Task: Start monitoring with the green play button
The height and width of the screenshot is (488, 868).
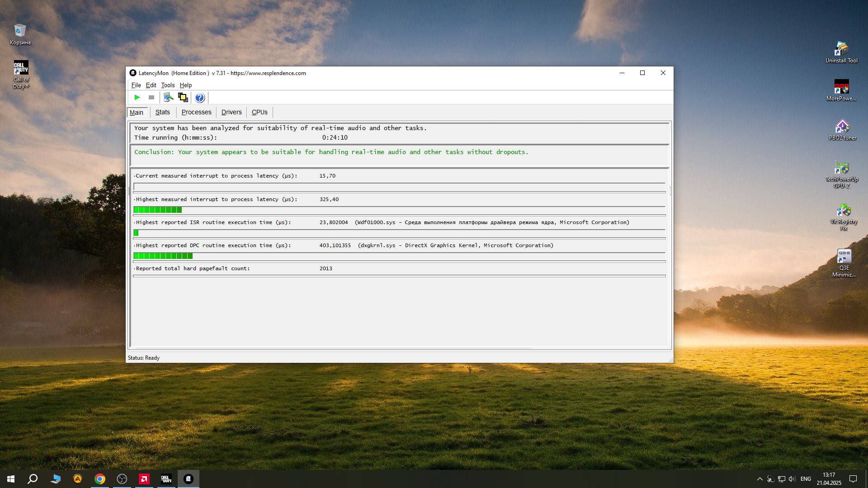Action: (x=137, y=98)
